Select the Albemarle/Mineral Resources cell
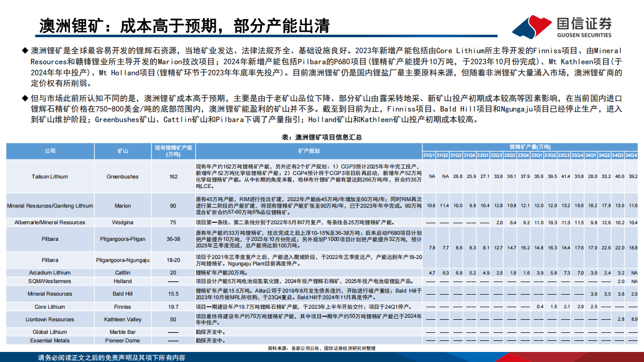Viewport: 644px width, 362px height. coord(50,222)
